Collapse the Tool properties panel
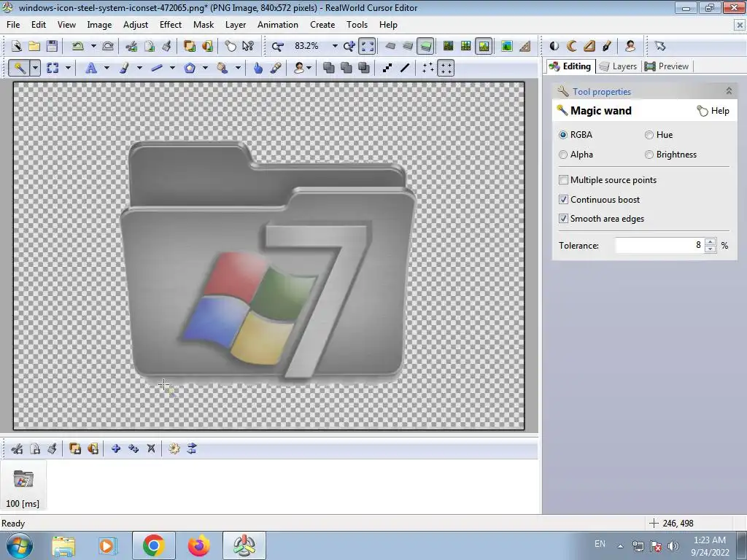Screen dimensions: 747x560 click(729, 91)
